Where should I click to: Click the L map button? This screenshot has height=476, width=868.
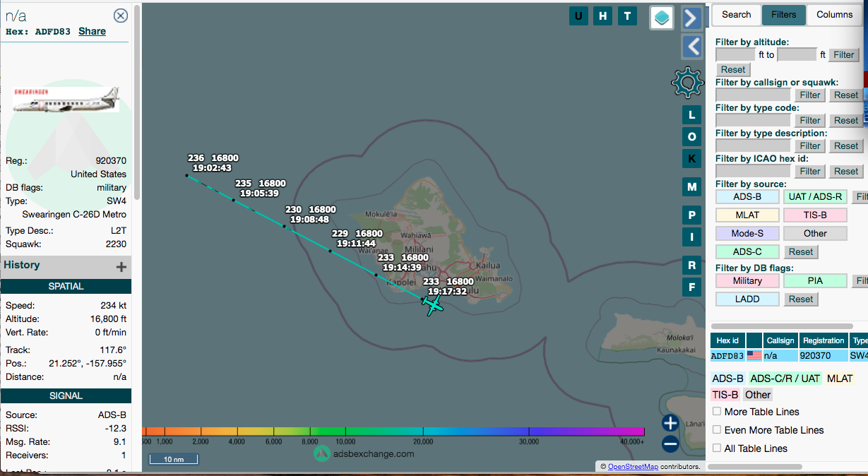click(691, 114)
